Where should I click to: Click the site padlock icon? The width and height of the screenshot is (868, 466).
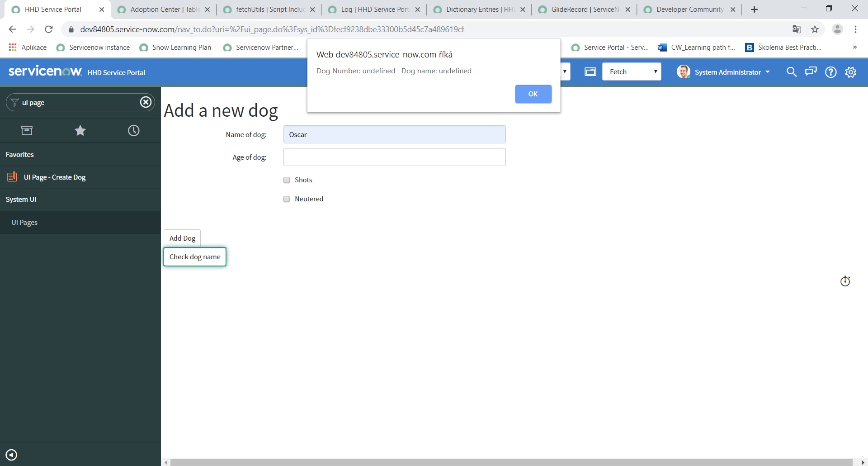(71, 29)
